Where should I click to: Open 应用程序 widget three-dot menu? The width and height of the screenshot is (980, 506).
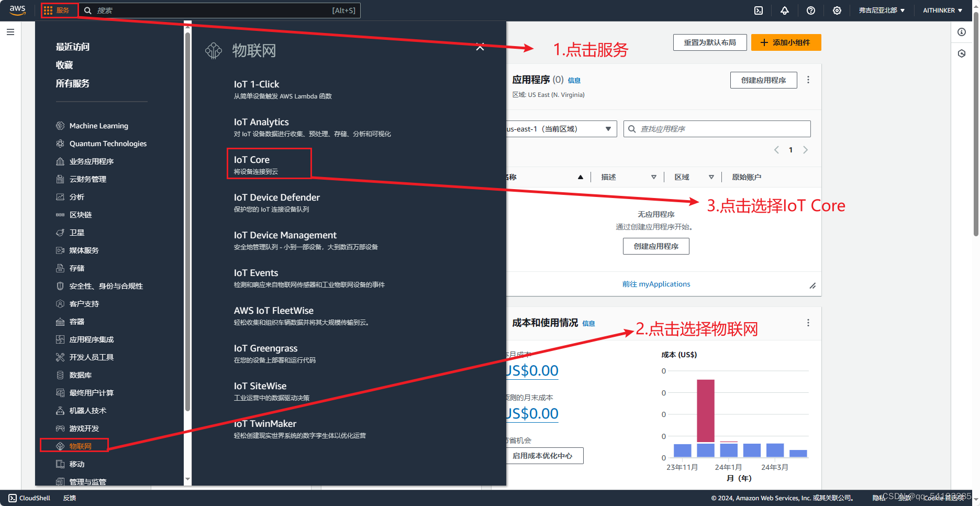click(x=808, y=80)
